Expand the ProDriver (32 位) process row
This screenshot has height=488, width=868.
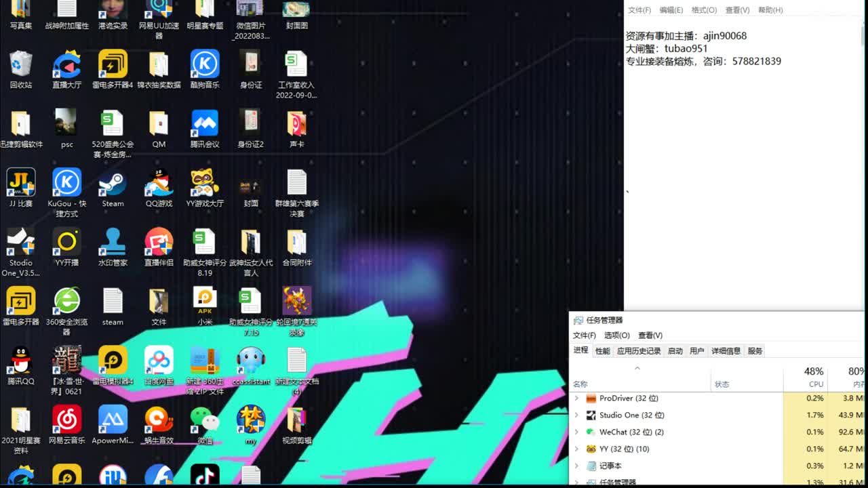tap(576, 399)
